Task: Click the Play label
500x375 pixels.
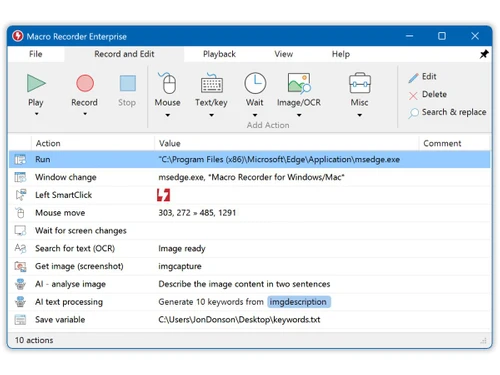Action: pos(36,103)
